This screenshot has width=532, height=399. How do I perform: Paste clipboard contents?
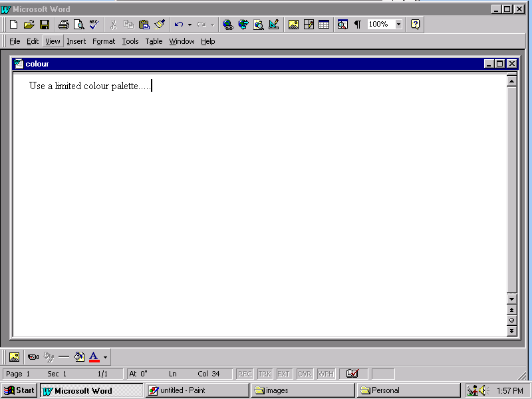[144, 25]
